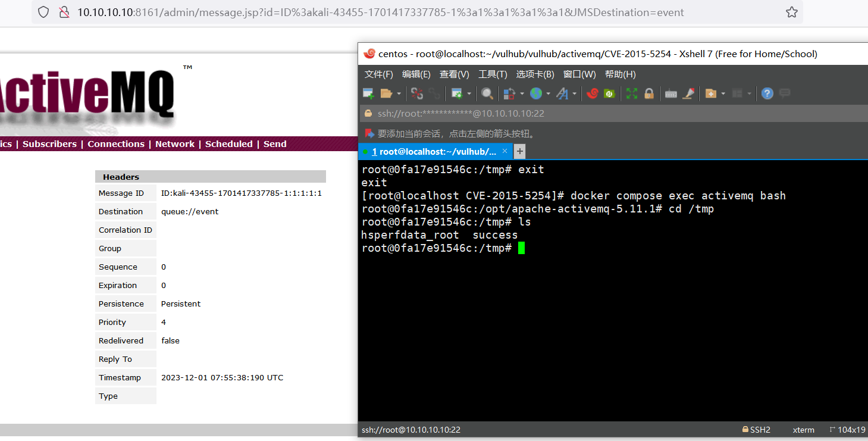868x441 pixels.
Task: Open the 编辑(E) menu
Action: tap(416, 74)
